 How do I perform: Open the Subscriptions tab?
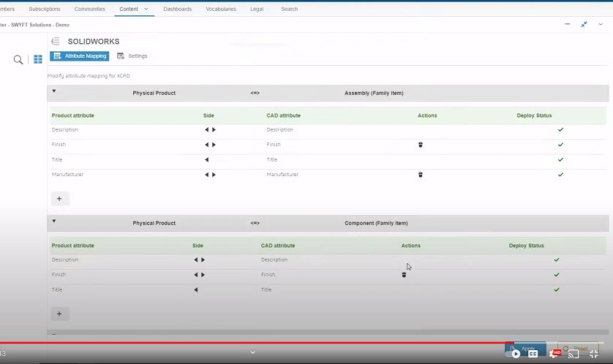[x=45, y=9]
